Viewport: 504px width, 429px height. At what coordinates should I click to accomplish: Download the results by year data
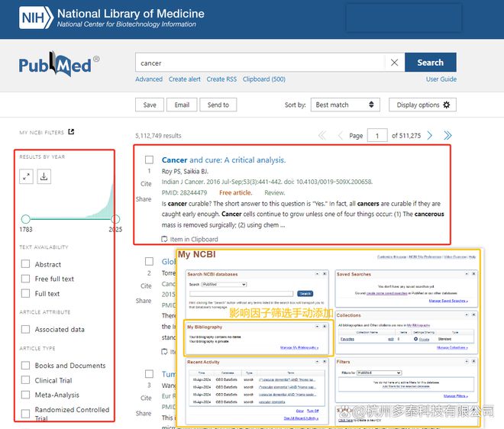pos(44,176)
